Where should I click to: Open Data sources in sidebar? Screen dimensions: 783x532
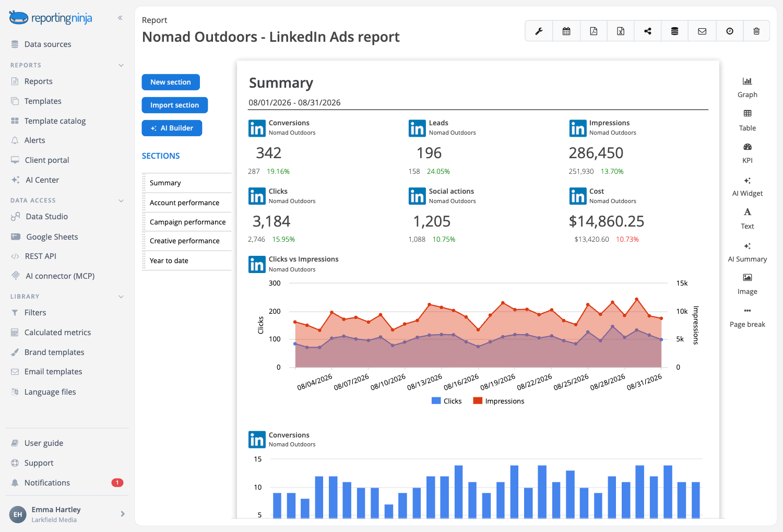(x=48, y=44)
